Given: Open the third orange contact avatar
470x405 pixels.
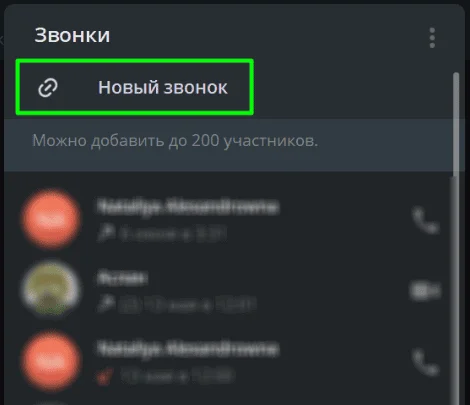Looking at the screenshot, I should [51, 361].
